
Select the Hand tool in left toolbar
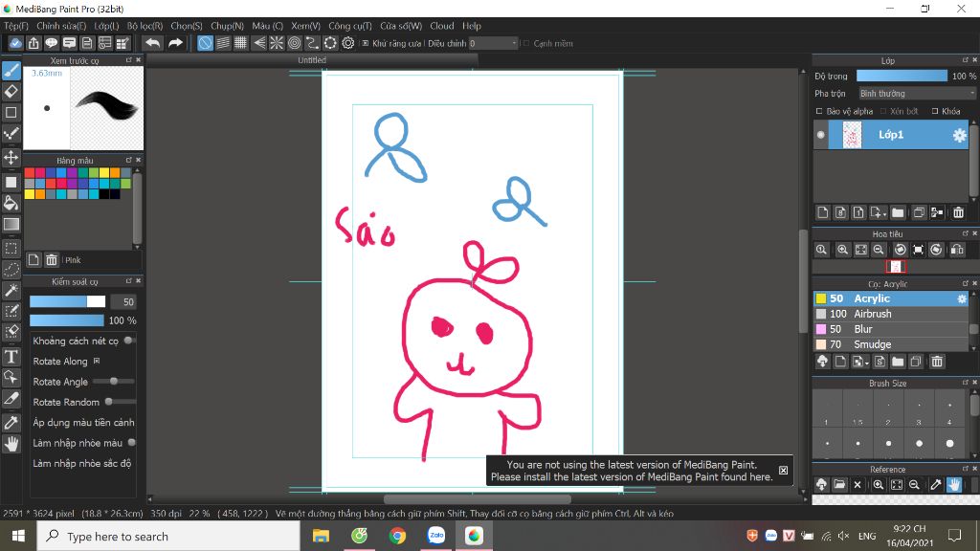(11, 444)
